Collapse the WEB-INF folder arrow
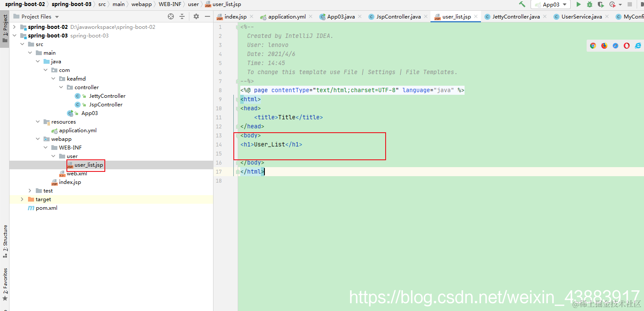644x311 pixels. pos(46,147)
